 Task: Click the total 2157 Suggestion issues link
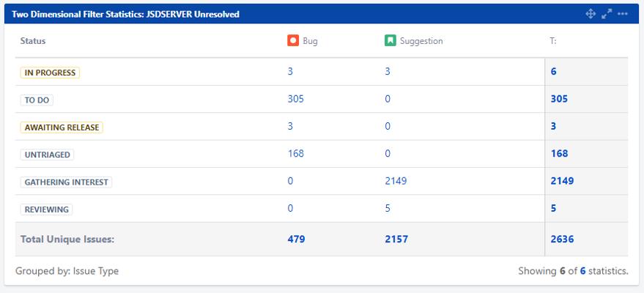click(396, 240)
